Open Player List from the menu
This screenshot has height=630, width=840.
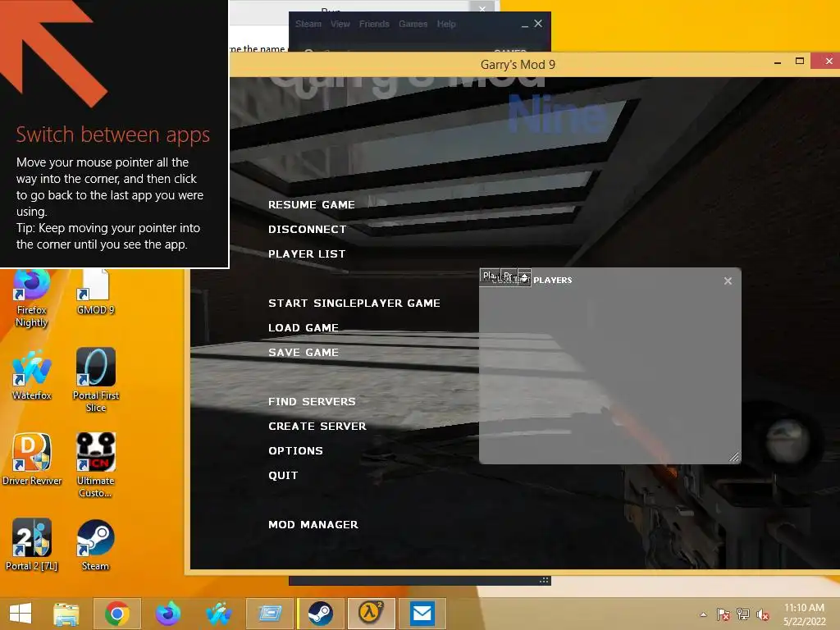point(307,254)
